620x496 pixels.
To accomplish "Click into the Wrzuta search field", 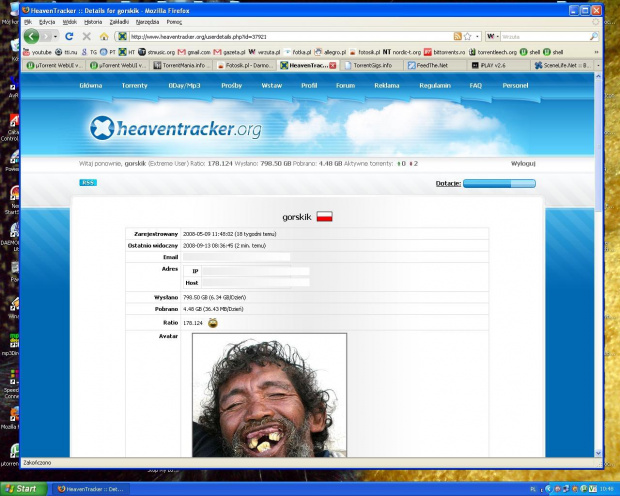I will [545, 36].
